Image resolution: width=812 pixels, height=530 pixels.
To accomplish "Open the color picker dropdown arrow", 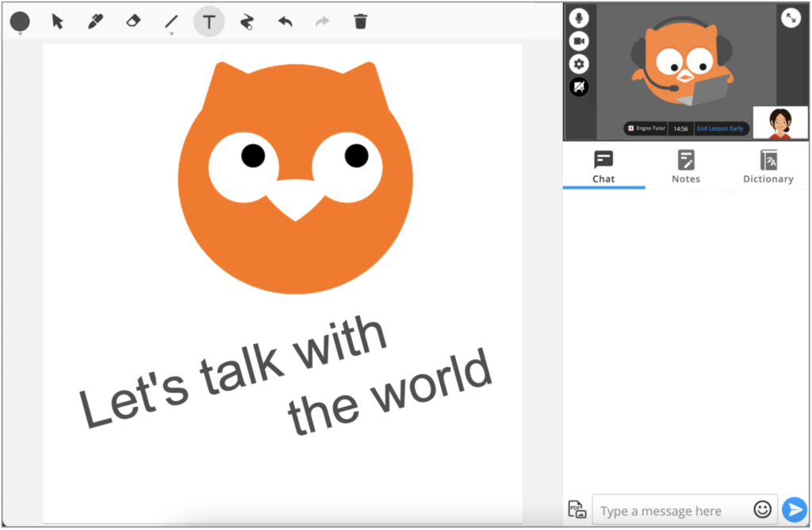I will tap(20, 34).
